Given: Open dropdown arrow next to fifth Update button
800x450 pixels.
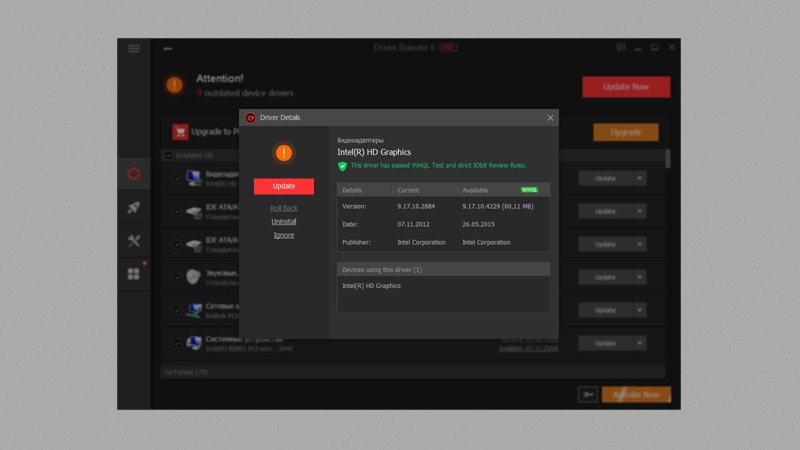Looking at the screenshot, I should click(640, 310).
